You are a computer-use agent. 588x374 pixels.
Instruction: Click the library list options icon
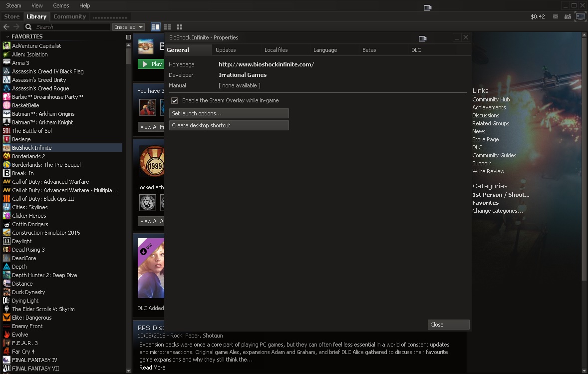128,37
